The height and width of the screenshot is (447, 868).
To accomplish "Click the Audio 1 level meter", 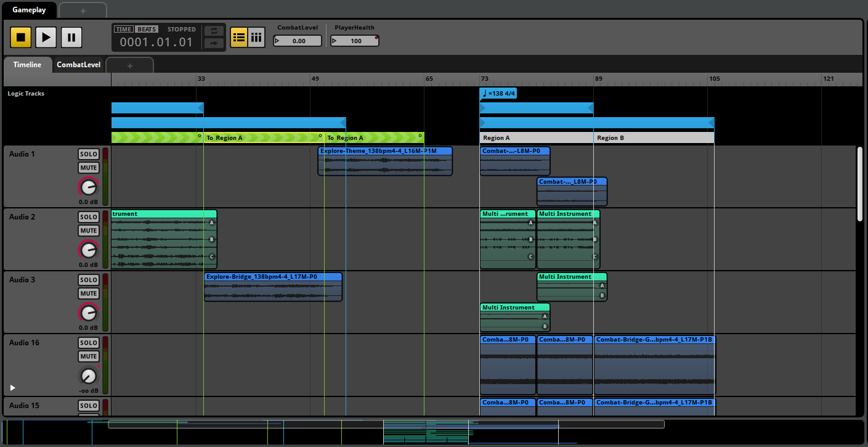I will pos(105,176).
